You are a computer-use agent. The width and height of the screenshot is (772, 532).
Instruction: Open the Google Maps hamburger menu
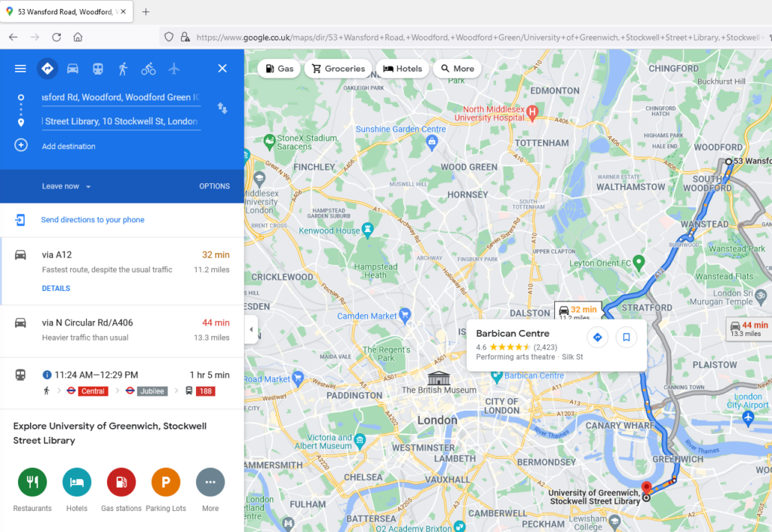click(x=20, y=69)
